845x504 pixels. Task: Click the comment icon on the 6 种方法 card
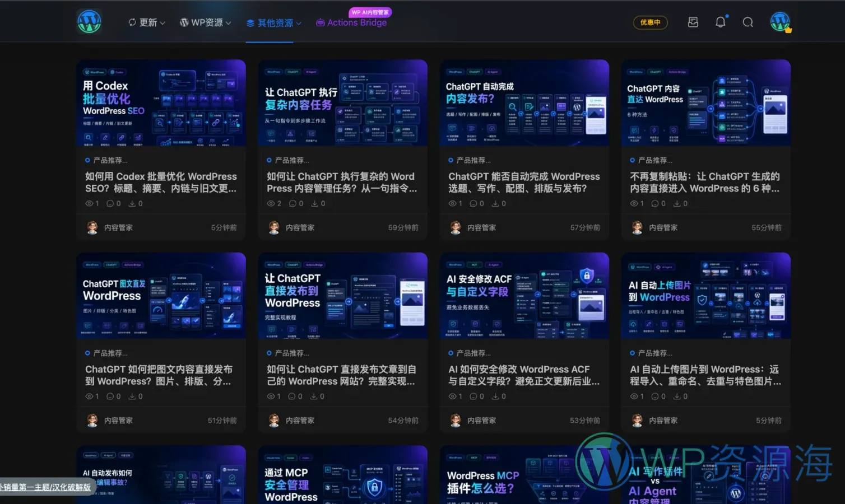pyautogui.click(x=654, y=204)
